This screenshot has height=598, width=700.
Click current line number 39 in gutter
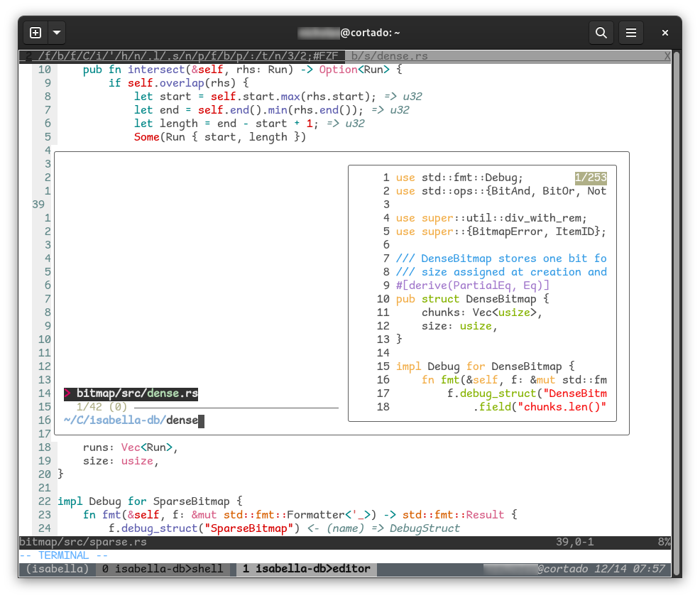(x=38, y=205)
